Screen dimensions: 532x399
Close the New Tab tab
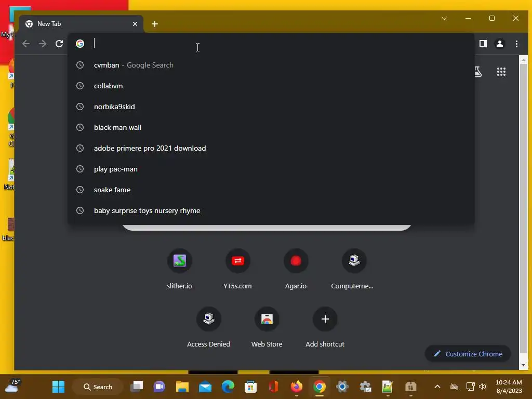pyautogui.click(x=135, y=24)
